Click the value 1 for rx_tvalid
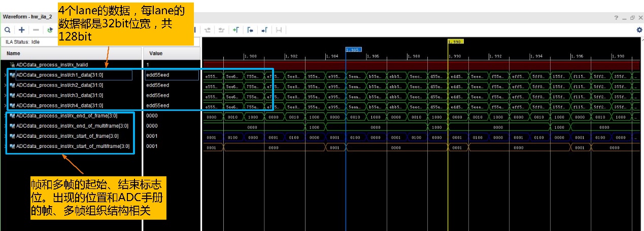 point(148,65)
